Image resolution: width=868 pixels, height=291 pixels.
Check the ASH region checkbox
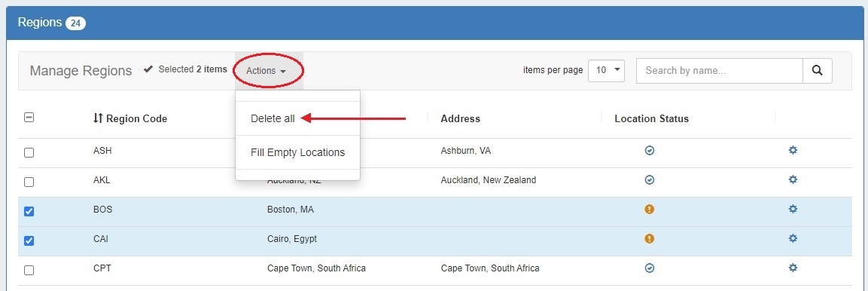[29, 152]
